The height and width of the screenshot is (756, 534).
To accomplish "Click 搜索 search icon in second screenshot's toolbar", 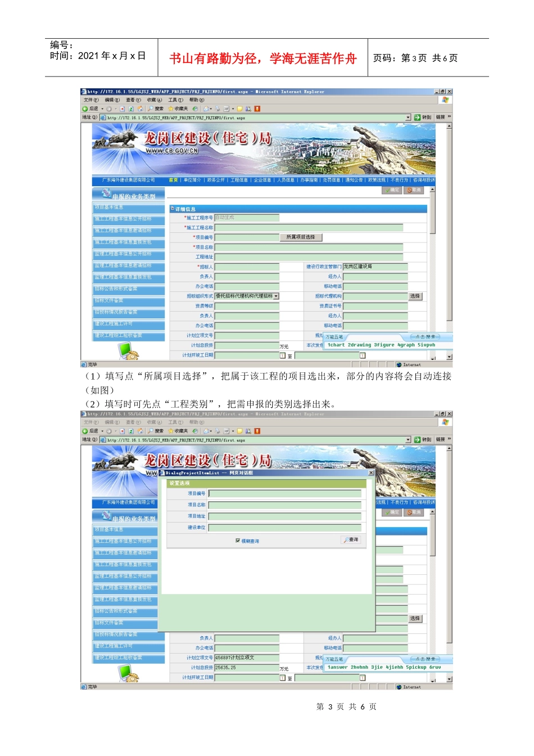I will (150, 431).
